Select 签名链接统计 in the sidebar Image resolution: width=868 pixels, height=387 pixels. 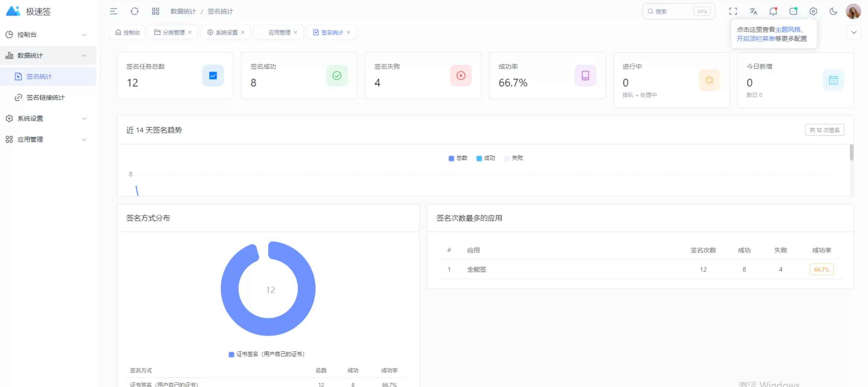pyautogui.click(x=48, y=98)
